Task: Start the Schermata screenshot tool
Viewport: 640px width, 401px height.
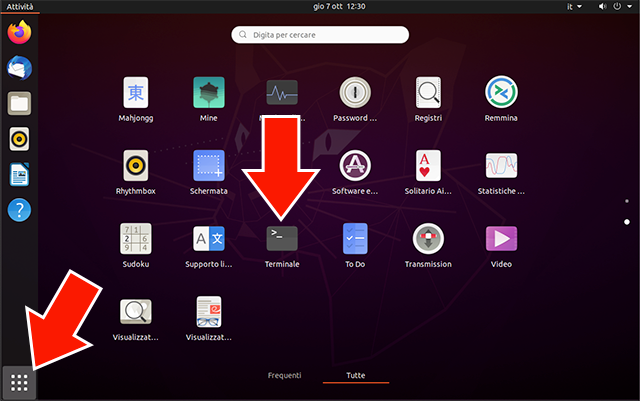Action: pos(209,166)
